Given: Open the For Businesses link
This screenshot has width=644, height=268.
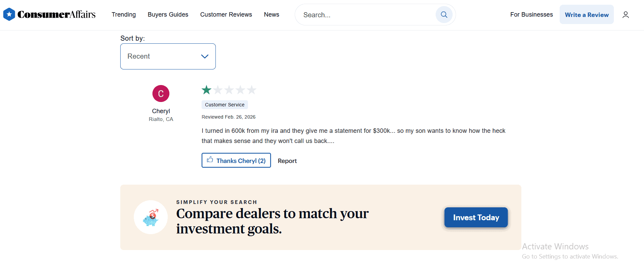Looking at the screenshot, I should [532, 15].
